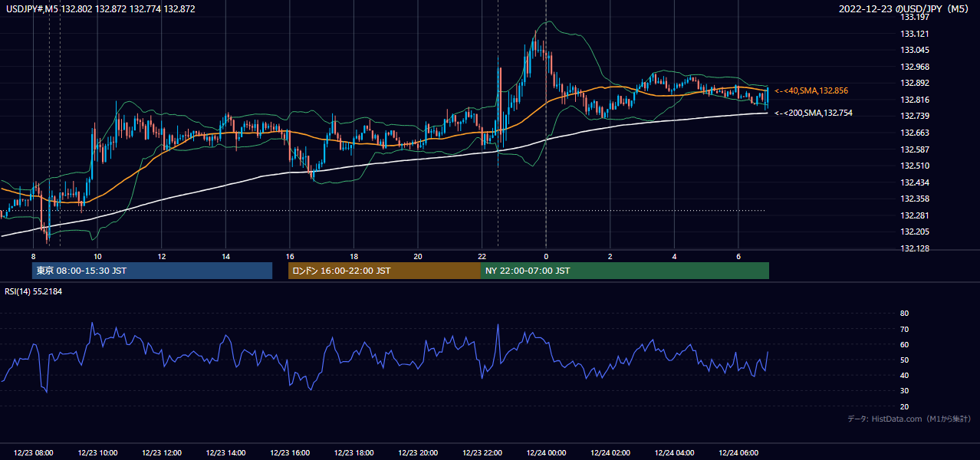Click price axis value 132.663
Screen dimensions: 980x460
pyautogui.click(x=915, y=133)
